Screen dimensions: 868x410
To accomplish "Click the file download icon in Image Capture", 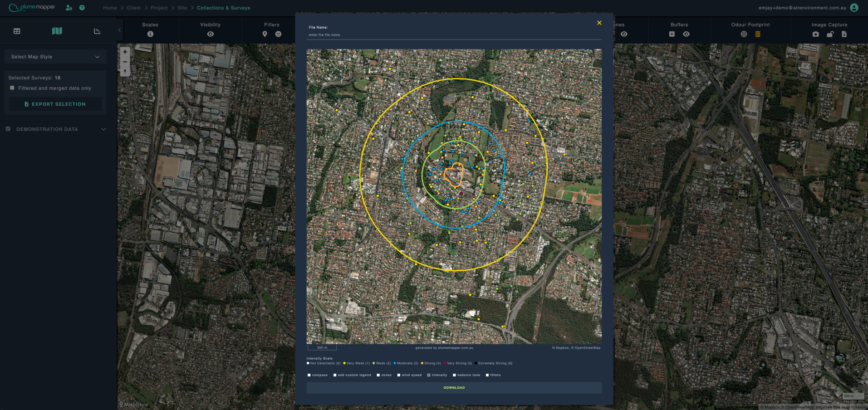I will coord(844,34).
